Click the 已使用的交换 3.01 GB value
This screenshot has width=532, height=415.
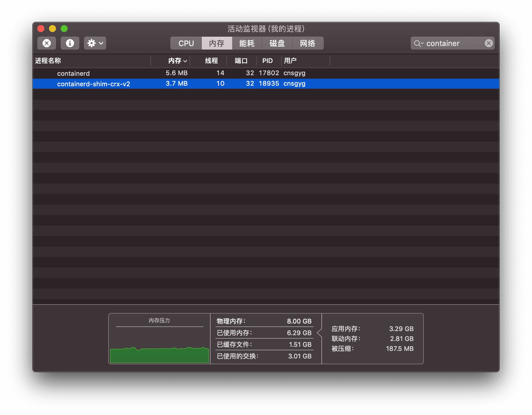click(300, 356)
